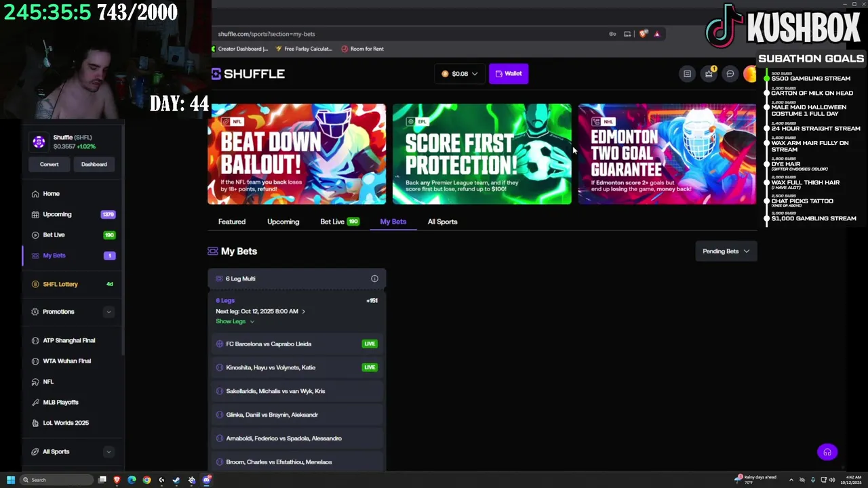Click the Wallet button
This screenshot has width=868, height=488.
509,74
